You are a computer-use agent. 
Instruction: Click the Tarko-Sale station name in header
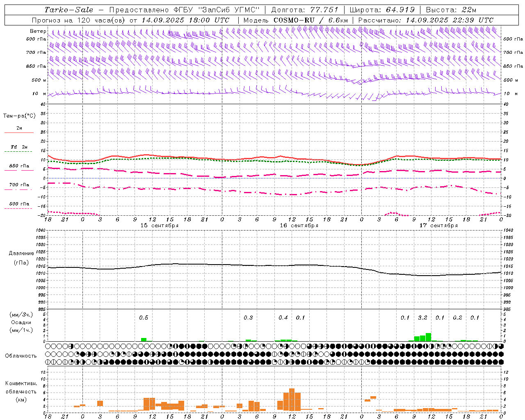(69, 10)
